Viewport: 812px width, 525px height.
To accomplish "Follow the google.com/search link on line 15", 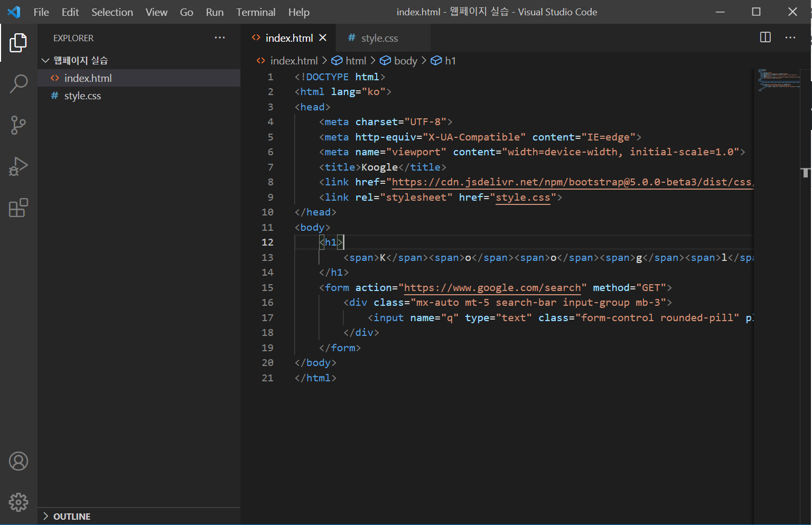I will pos(492,288).
